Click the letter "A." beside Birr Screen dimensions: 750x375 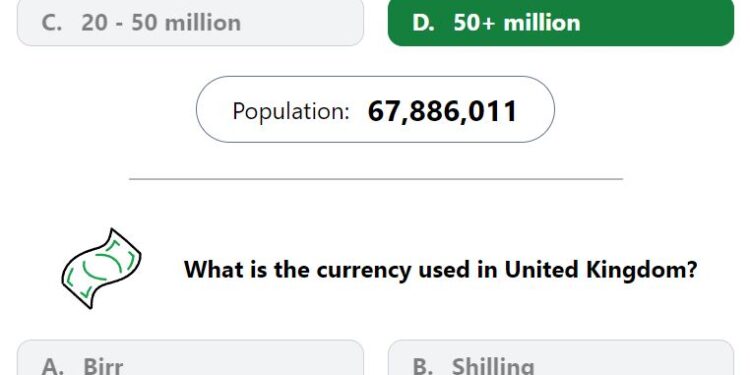tap(52, 366)
